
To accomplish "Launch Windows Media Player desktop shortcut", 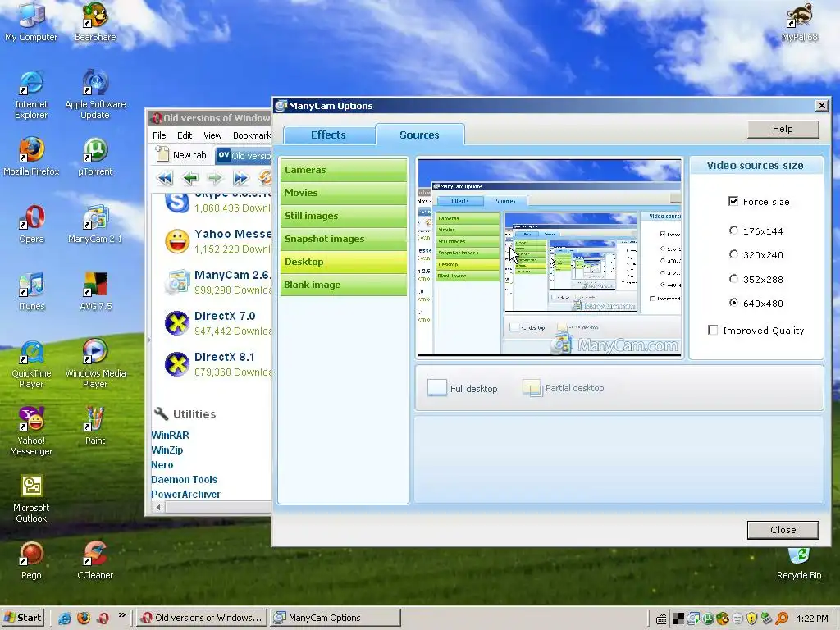I will click(x=95, y=364).
